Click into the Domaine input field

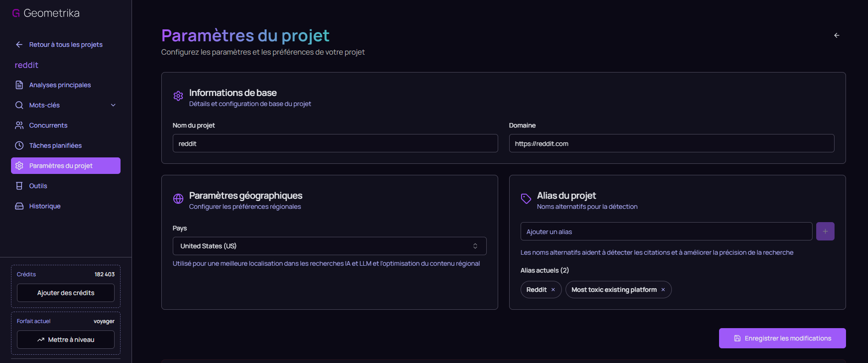point(671,143)
